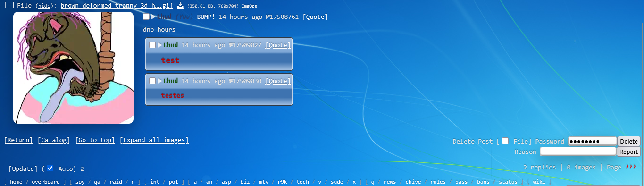Open the post menu arrow on post 17508761
Screen dimensions: 644x186
153,17
